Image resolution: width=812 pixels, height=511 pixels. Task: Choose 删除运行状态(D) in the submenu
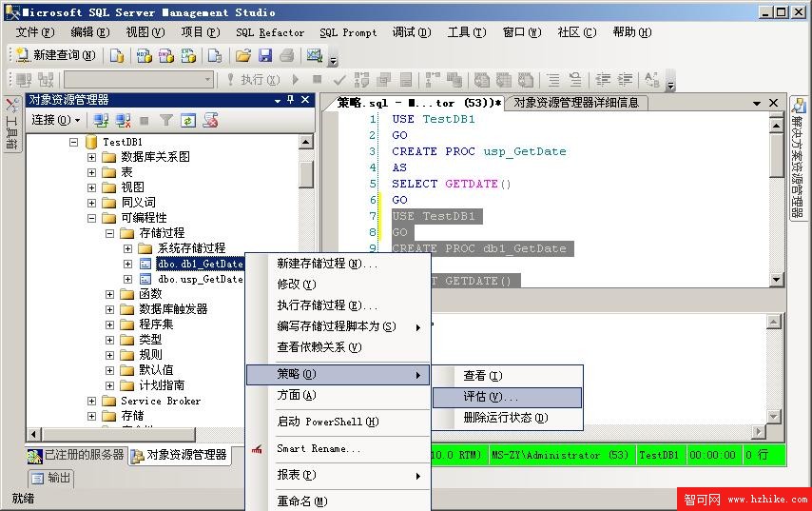coord(507,418)
